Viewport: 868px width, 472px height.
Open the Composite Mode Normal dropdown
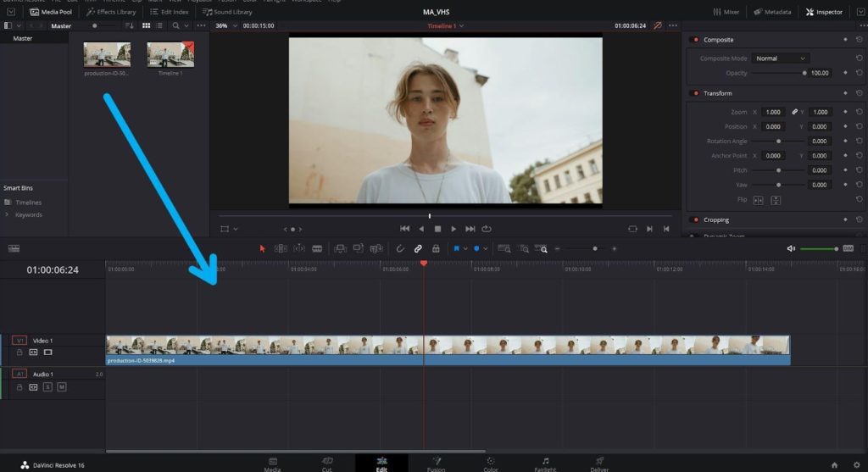point(781,58)
